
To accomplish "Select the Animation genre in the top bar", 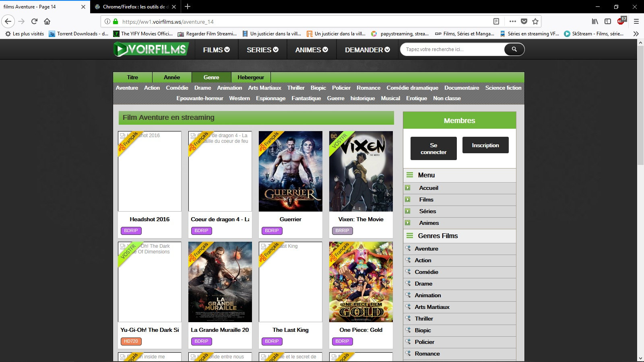I will point(229,88).
